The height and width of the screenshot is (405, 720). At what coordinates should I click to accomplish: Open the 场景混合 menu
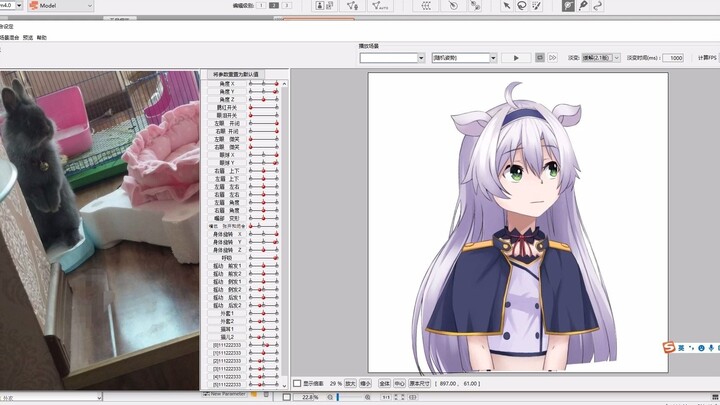pos(10,38)
